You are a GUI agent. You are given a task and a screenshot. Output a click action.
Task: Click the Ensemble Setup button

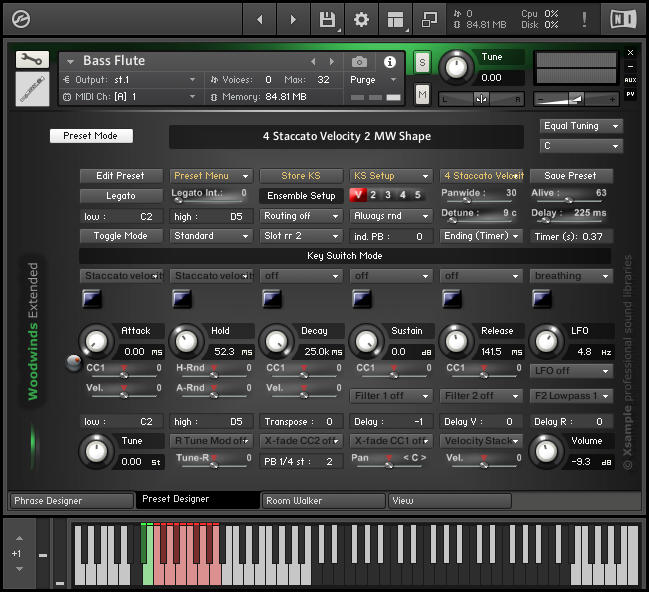301,196
